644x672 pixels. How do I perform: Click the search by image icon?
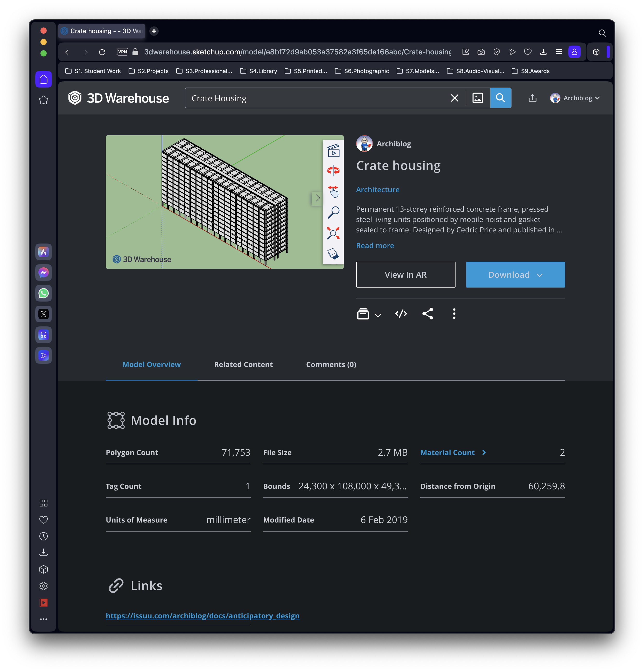coord(478,98)
